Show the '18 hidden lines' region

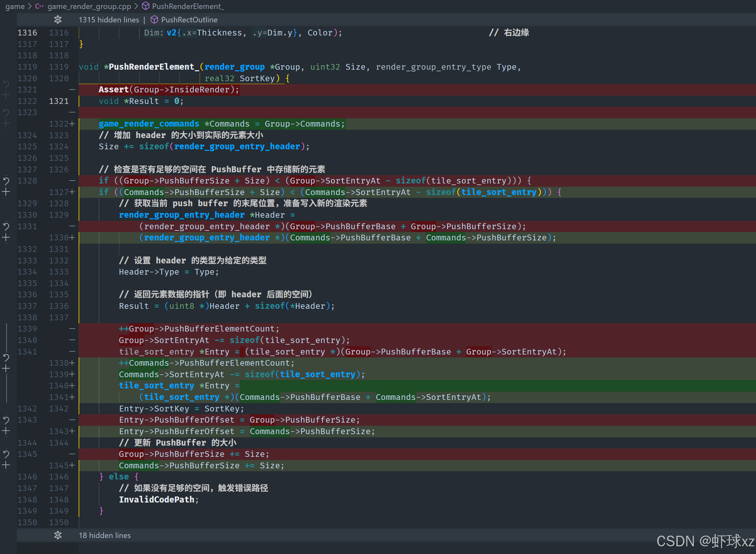click(x=105, y=535)
